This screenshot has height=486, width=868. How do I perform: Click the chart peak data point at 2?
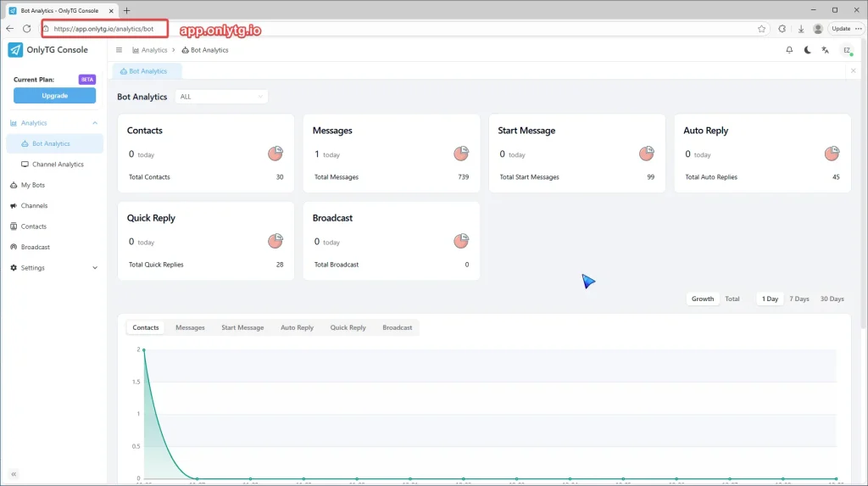click(144, 349)
